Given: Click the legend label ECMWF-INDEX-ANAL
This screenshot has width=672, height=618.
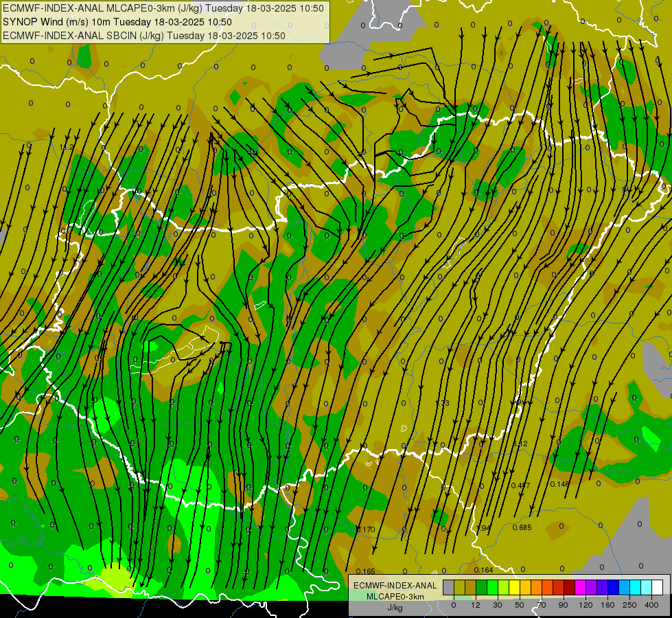Looking at the screenshot, I should (395, 586).
